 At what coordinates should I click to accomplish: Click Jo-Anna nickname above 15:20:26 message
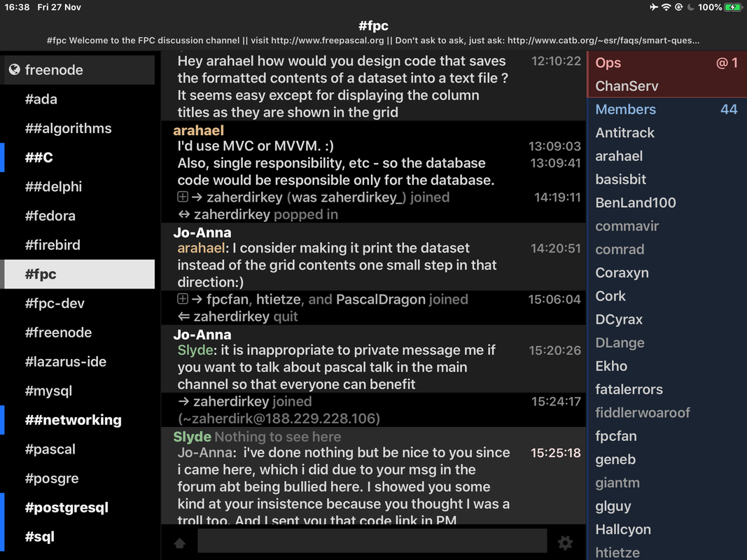pyautogui.click(x=202, y=335)
